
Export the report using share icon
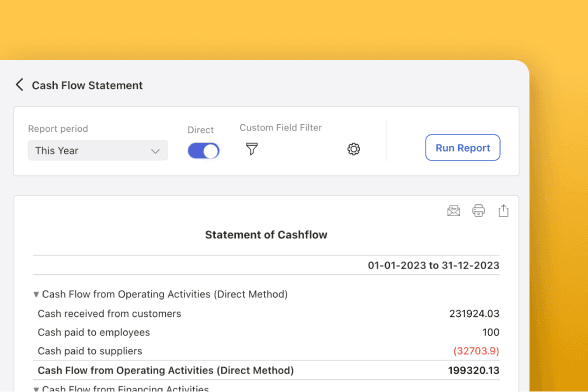click(x=503, y=210)
